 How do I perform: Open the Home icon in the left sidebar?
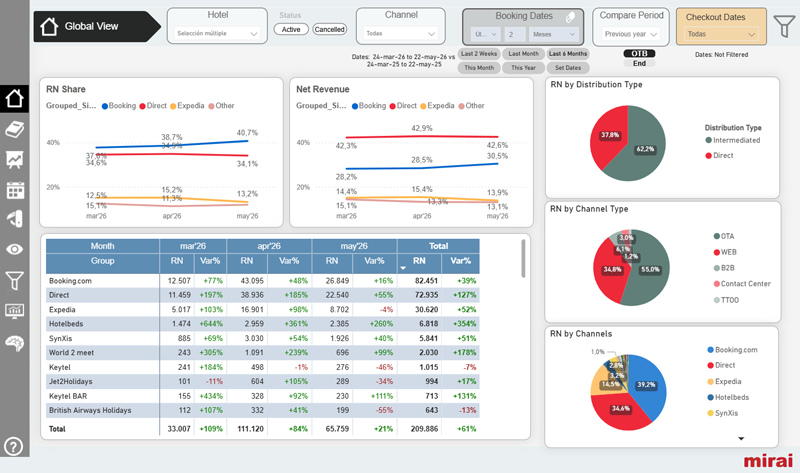coord(14,98)
